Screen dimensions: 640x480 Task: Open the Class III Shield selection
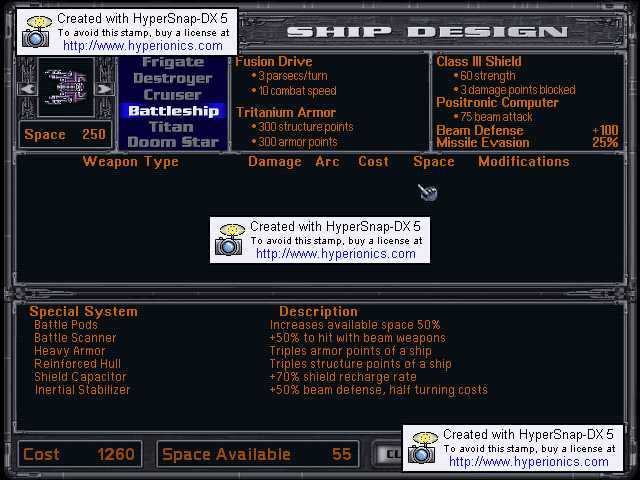tap(480, 62)
